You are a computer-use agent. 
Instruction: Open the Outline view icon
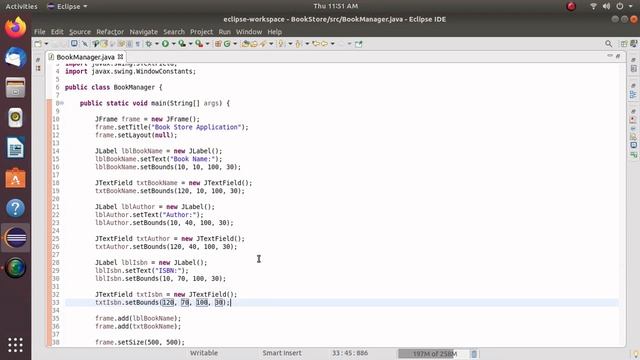(633, 95)
